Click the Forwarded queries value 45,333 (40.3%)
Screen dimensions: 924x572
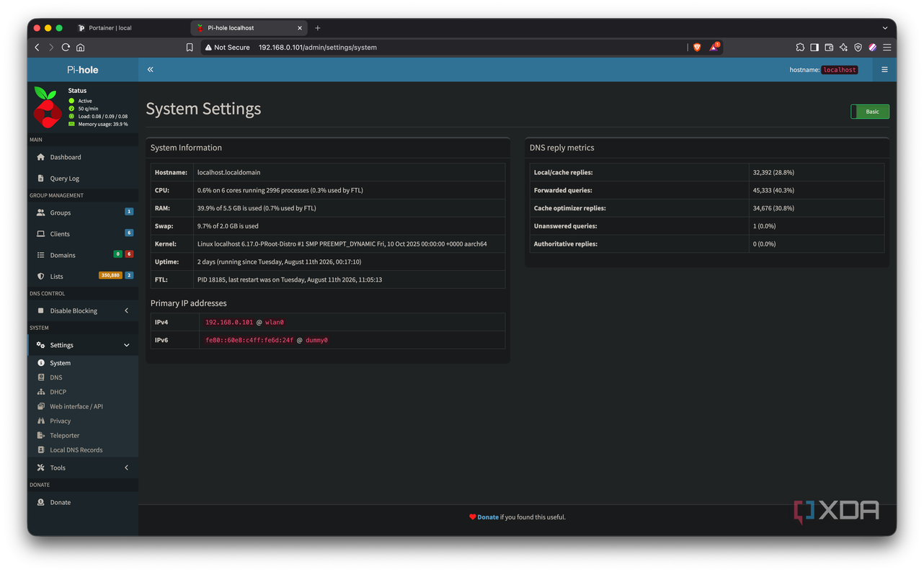coord(773,190)
